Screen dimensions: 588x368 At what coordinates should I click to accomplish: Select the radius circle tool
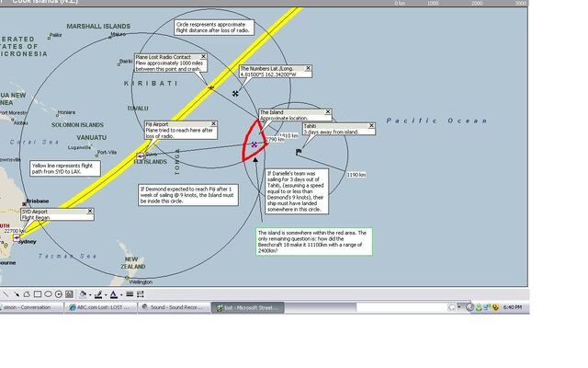point(59,294)
